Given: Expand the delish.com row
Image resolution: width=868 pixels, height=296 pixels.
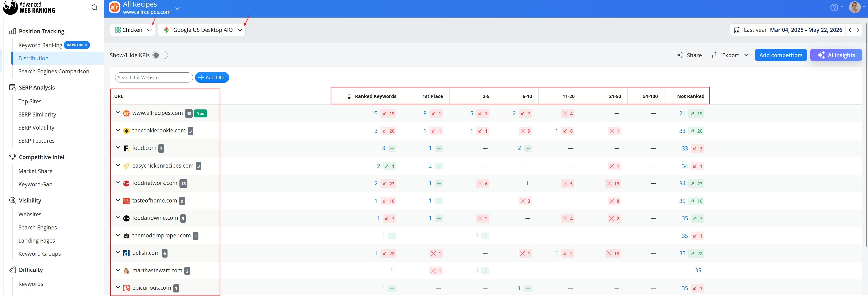Looking at the screenshot, I should click(x=118, y=252).
